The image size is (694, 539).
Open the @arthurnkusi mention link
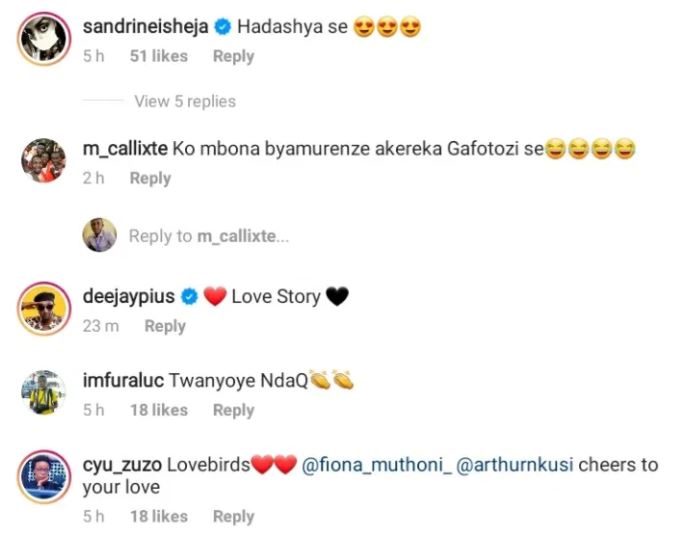tap(514, 465)
